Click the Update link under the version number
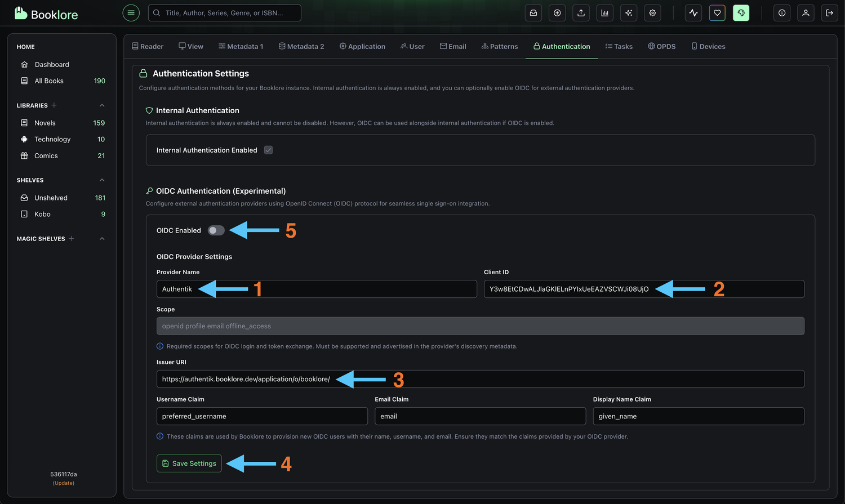 pyautogui.click(x=63, y=483)
